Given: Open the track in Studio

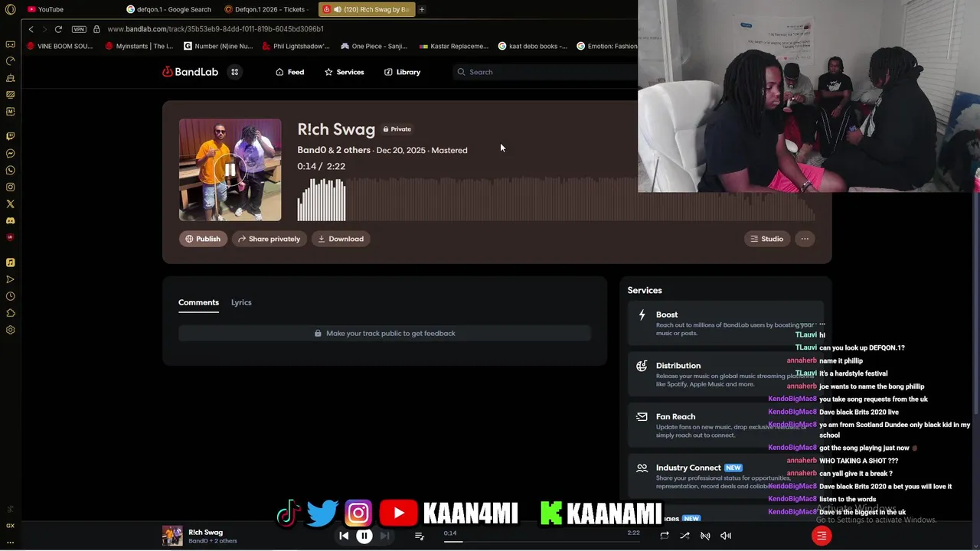Looking at the screenshot, I should [x=766, y=239].
